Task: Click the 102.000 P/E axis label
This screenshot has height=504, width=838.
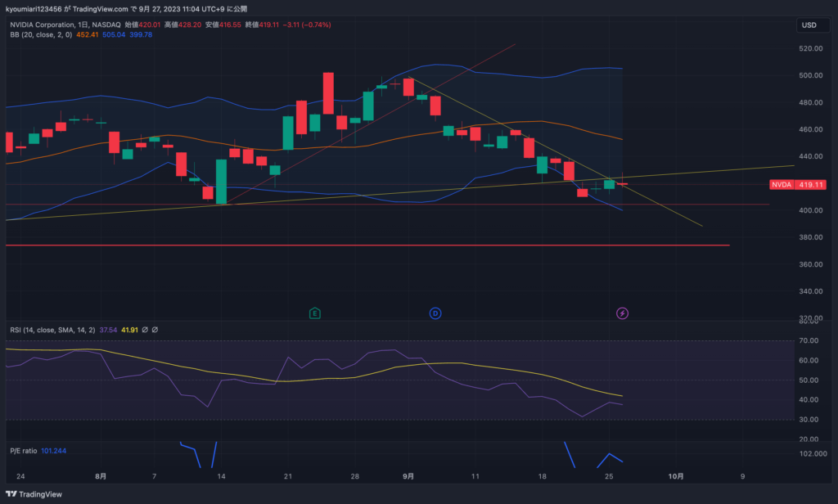Action: (813, 453)
